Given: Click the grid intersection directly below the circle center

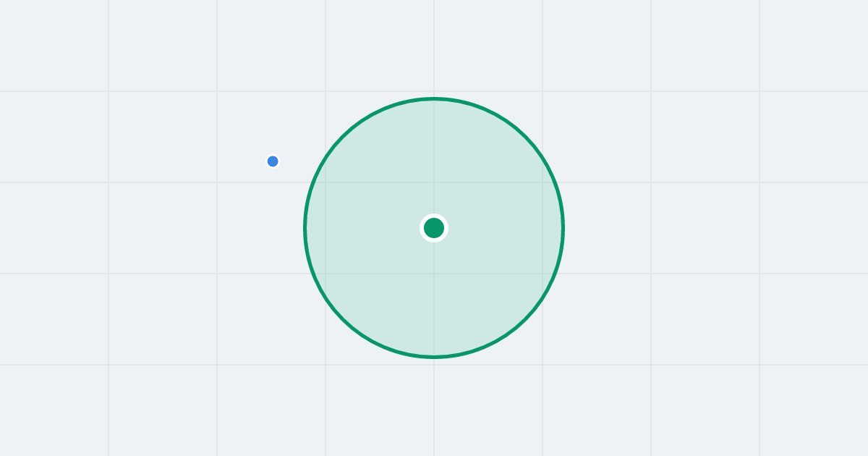Looking at the screenshot, I should (x=434, y=274).
